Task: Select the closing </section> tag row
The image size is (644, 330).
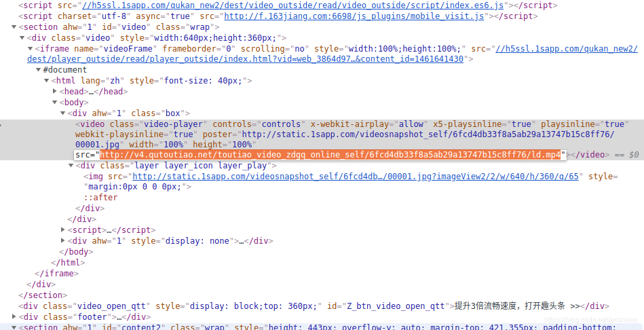Action: click(x=43, y=295)
